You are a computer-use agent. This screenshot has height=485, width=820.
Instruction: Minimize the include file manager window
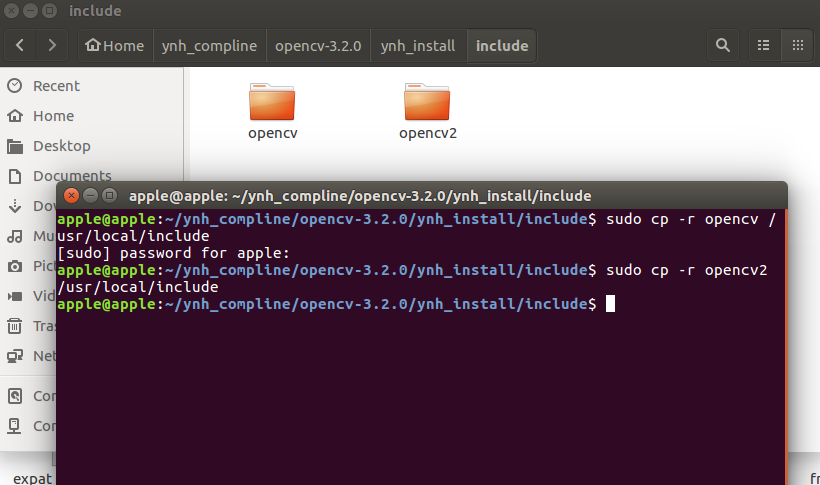click(30, 10)
